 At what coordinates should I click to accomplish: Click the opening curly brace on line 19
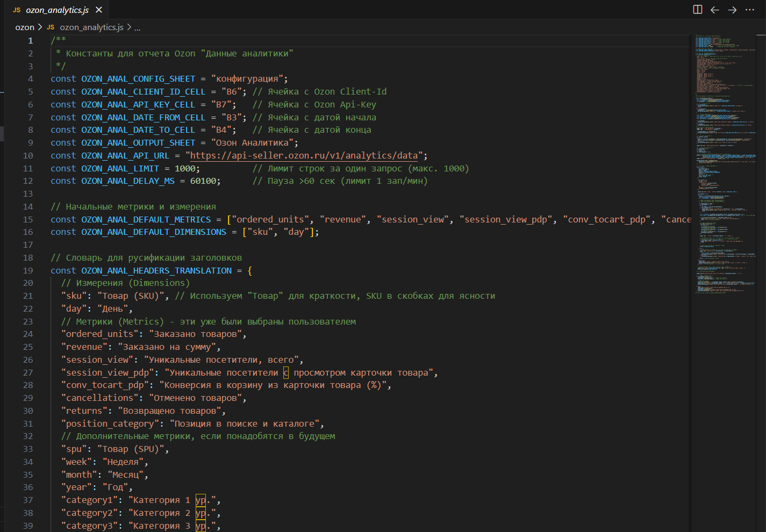pos(250,271)
